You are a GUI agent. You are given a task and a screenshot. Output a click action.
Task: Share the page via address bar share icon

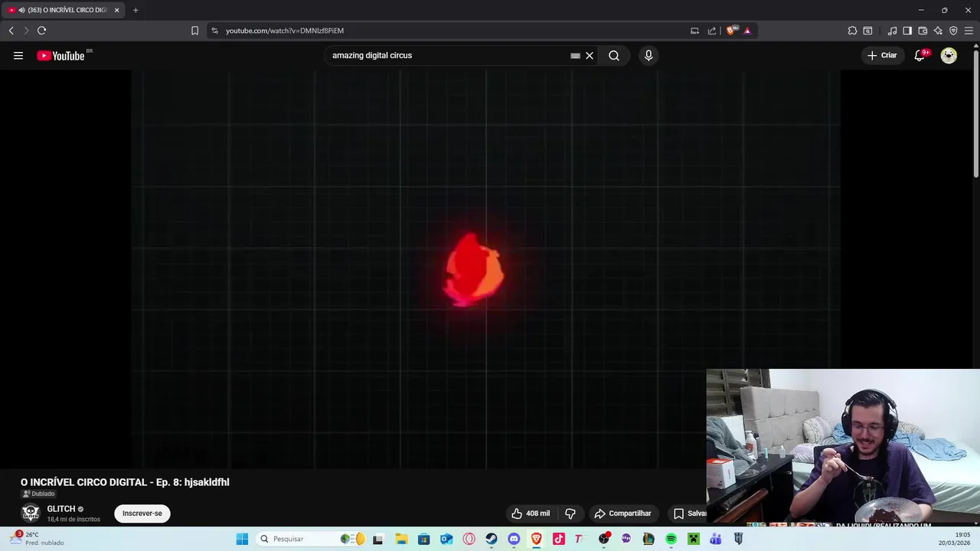coord(712,31)
